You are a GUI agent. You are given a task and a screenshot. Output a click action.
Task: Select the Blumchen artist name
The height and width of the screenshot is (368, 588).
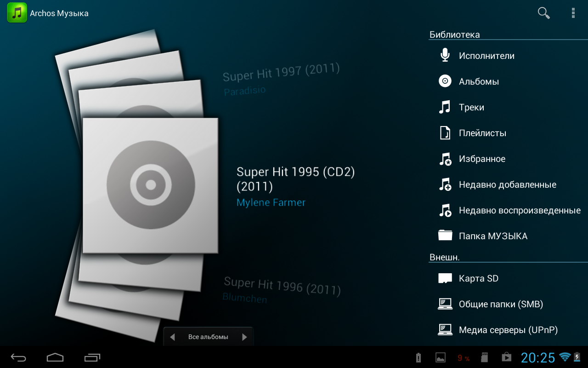point(245,298)
